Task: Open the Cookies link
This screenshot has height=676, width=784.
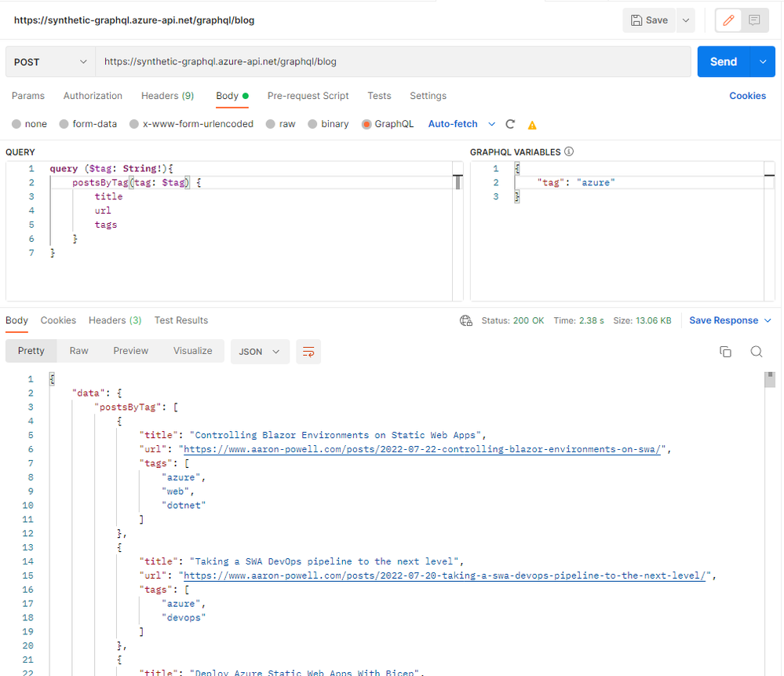Action: tap(747, 96)
